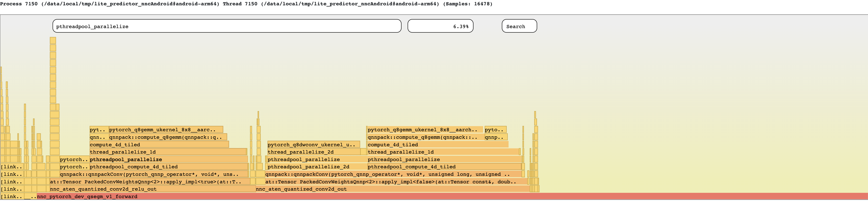Select compute_4d_tiled above left thread_parallelize_1d
This screenshot has width=868, height=201.
pos(159,145)
